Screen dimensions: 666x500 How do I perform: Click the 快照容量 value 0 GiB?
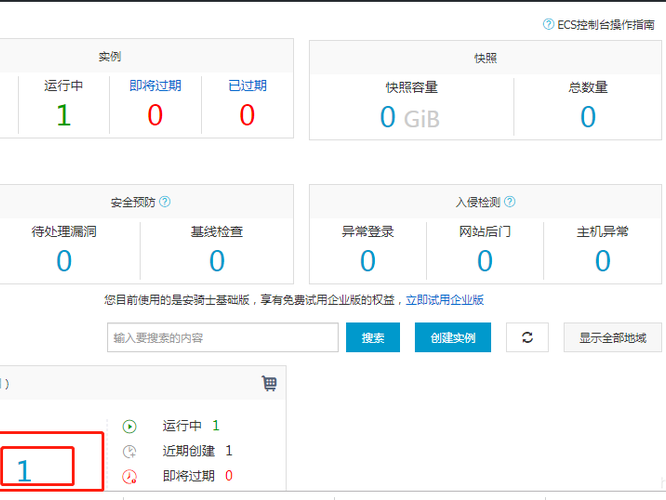click(410, 117)
